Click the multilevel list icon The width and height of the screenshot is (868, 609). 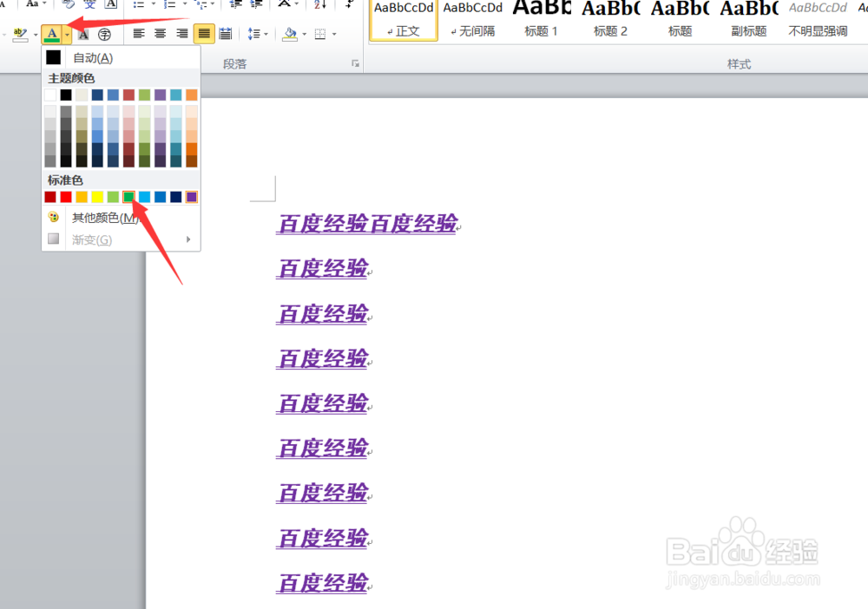201,4
